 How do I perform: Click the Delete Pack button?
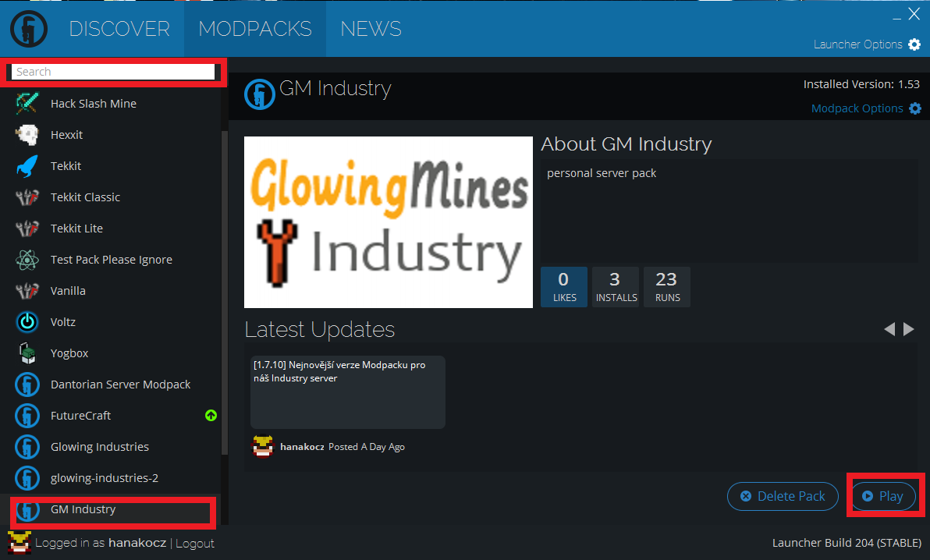tap(783, 496)
